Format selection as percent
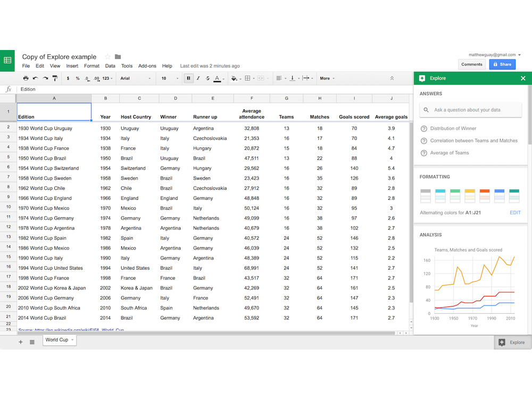The image size is (532, 399). (x=78, y=78)
